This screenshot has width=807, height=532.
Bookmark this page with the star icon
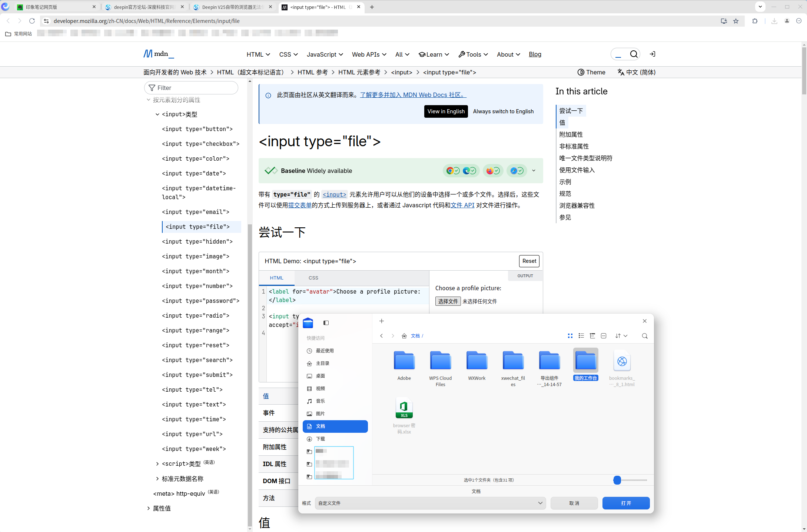(736, 21)
